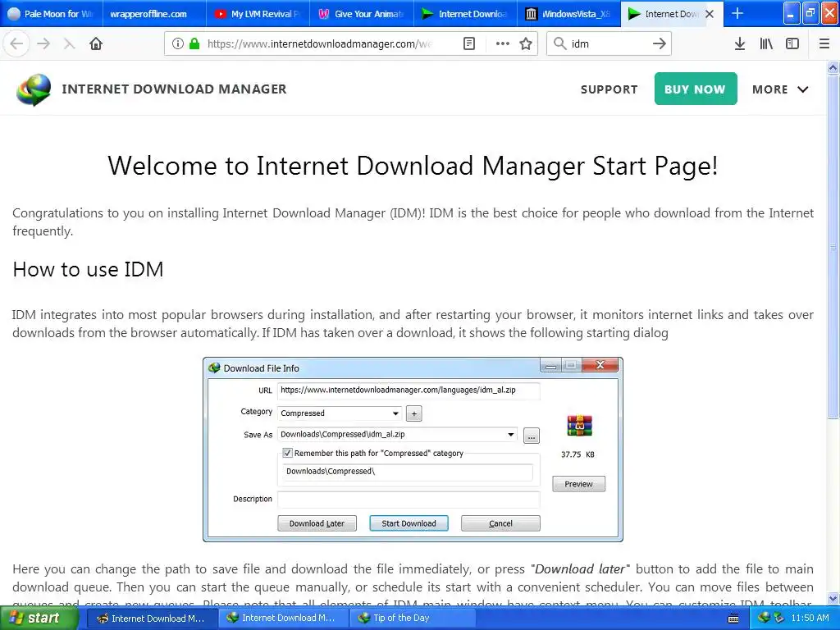Click the Cancel button in dialog image
The width and height of the screenshot is (840, 630).
pos(501,523)
